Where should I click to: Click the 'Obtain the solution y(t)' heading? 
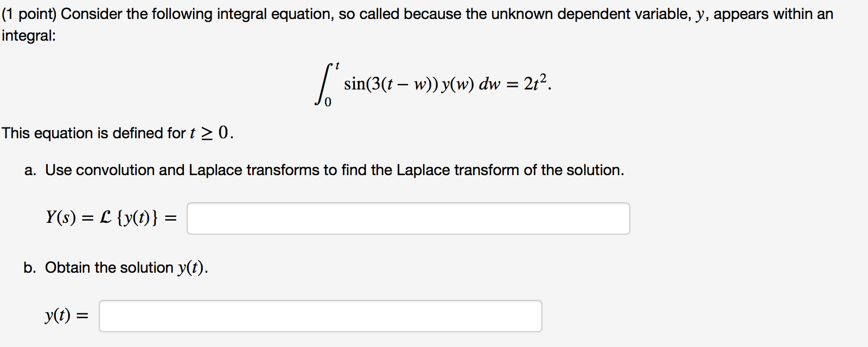(127, 267)
